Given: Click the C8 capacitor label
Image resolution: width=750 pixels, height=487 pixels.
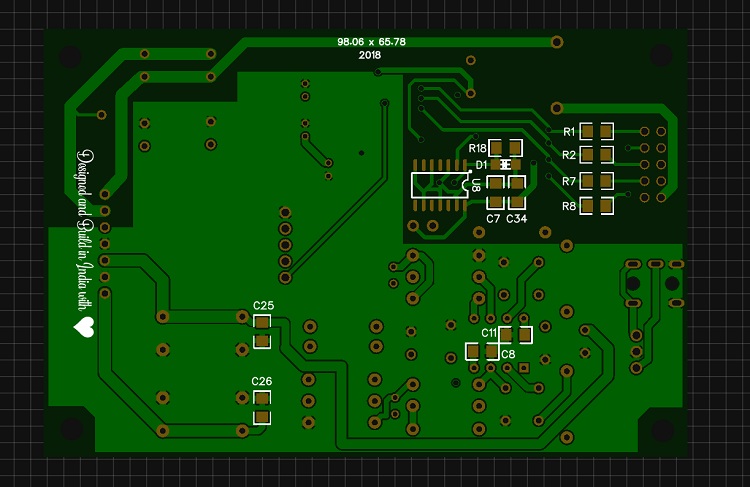Looking at the screenshot, I should 508,354.
